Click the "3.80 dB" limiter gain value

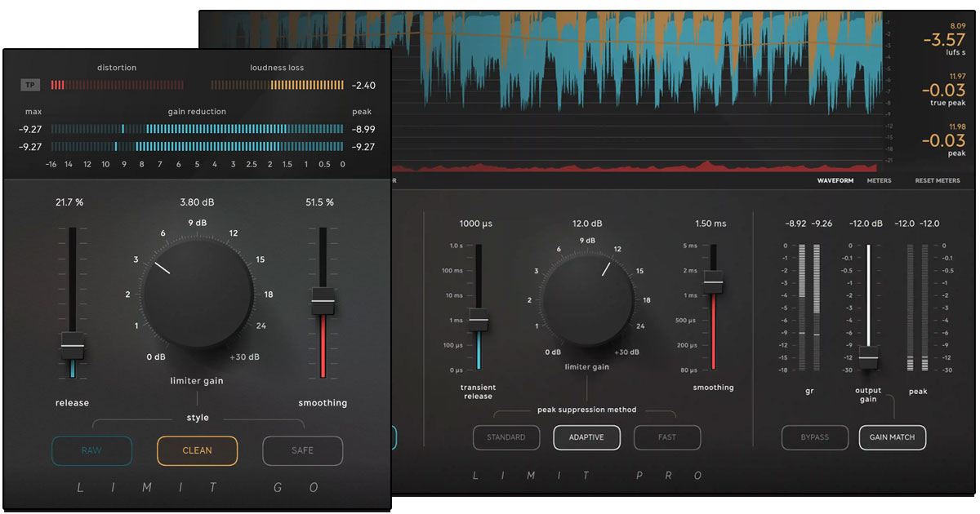(x=197, y=202)
